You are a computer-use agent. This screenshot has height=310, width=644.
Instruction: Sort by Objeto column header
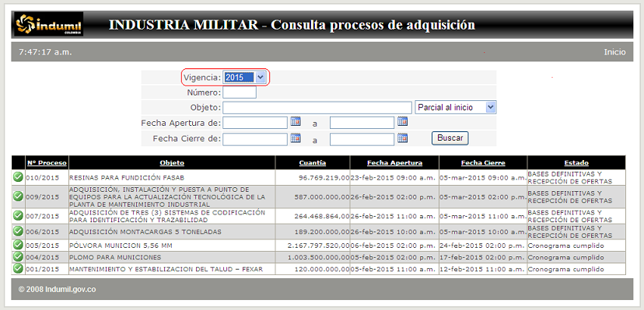click(172, 163)
